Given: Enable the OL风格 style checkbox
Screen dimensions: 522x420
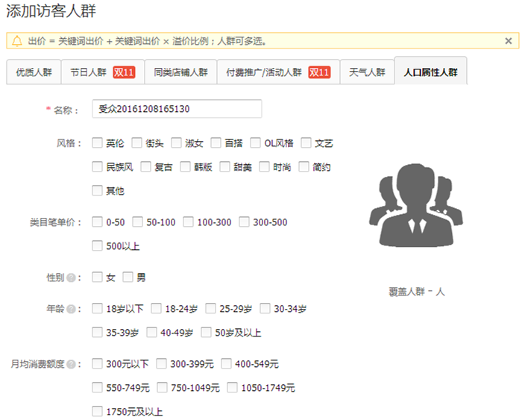Looking at the screenshot, I should tap(256, 142).
